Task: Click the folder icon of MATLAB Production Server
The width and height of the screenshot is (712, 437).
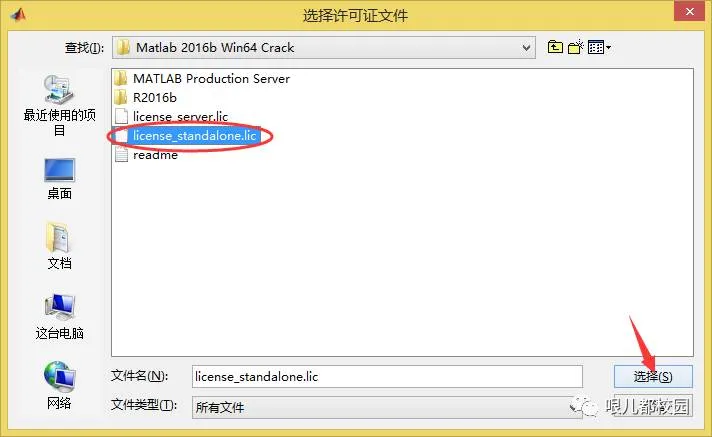Action: click(x=121, y=79)
